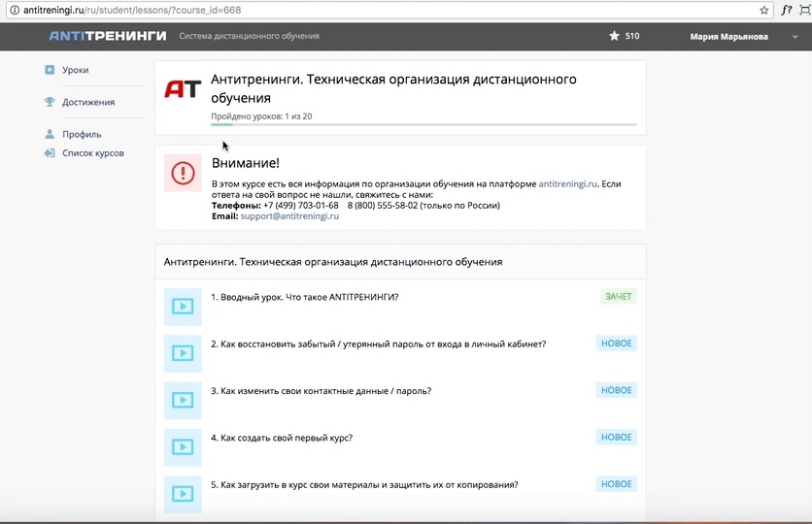Open the Уроки menu item
This screenshot has height=524, width=812.
click(75, 70)
